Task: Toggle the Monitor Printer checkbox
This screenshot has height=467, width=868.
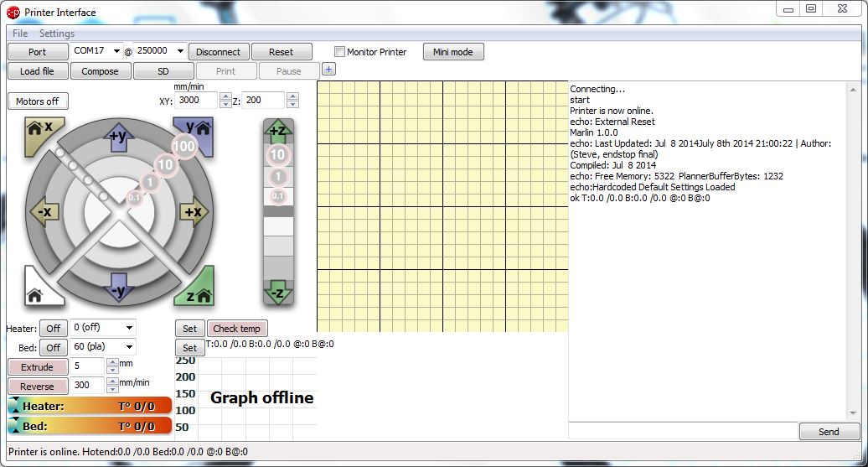Action: (x=339, y=51)
